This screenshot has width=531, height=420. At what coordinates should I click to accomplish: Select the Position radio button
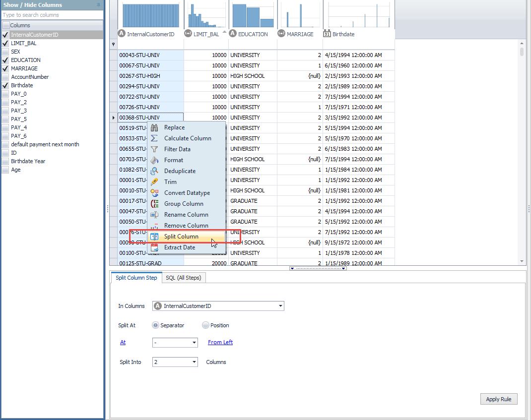click(x=205, y=325)
